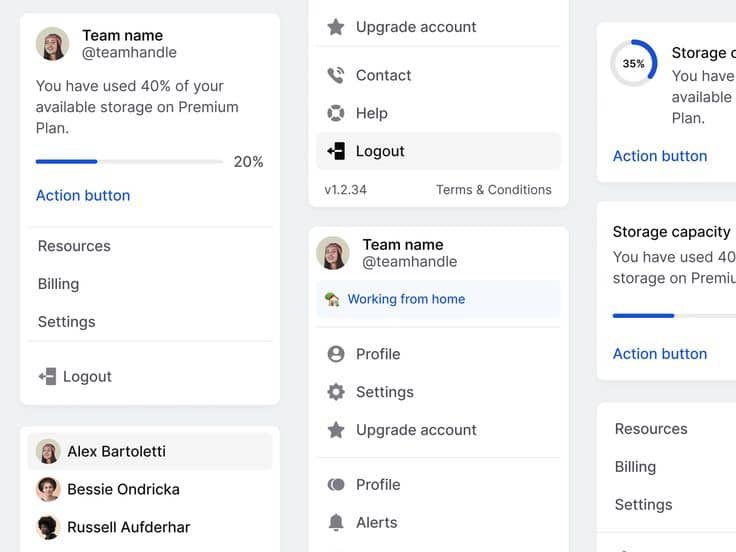Image resolution: width=736 pixels, height=552 pixels.
Task: Open the Contact menu item
Action: point(438,75)
